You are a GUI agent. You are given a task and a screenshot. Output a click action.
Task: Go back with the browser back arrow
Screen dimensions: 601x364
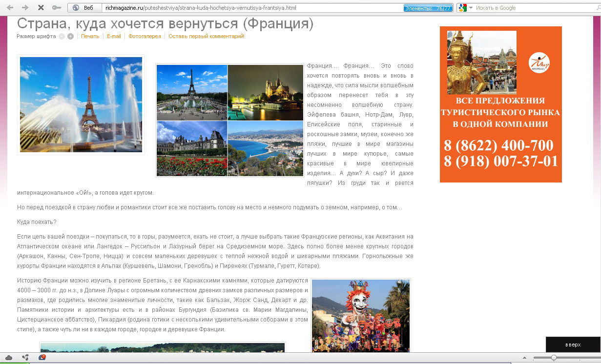[11, 8]
